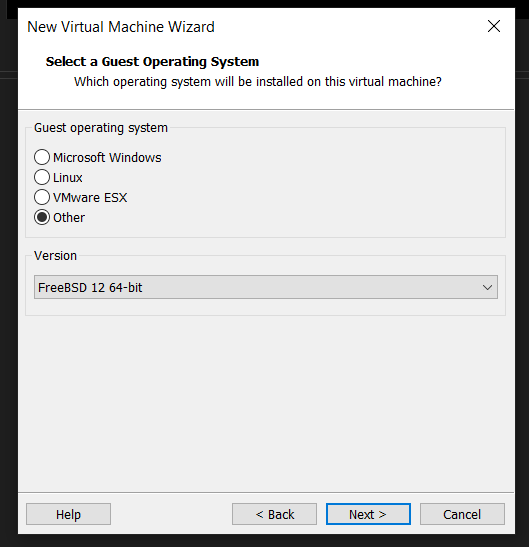
Task: Go to previous step with Back button
Action: [x=274, y=514]
